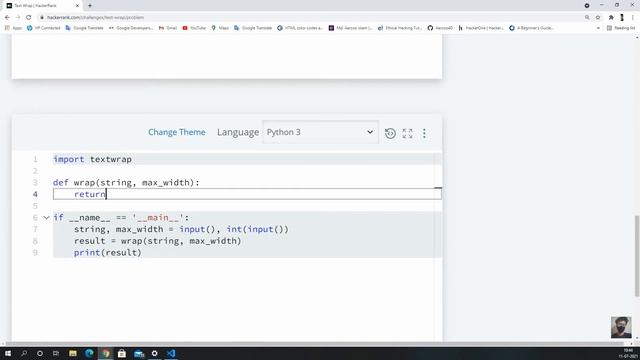Open the Maps bookmark

[220, 28]
